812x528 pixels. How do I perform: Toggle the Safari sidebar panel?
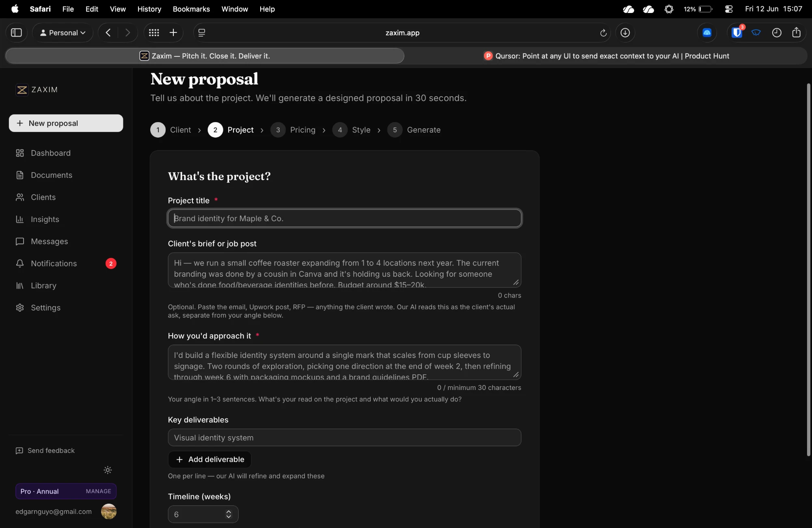[16, 32]
